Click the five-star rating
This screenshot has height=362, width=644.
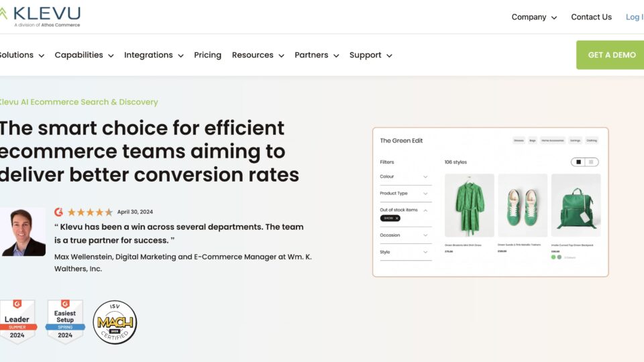click(x=90, y=213)
